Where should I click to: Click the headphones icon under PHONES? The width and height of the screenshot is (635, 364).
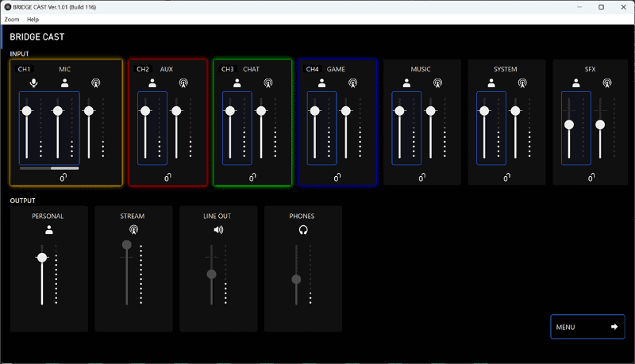pyautogui.click(x=303, y=230)
